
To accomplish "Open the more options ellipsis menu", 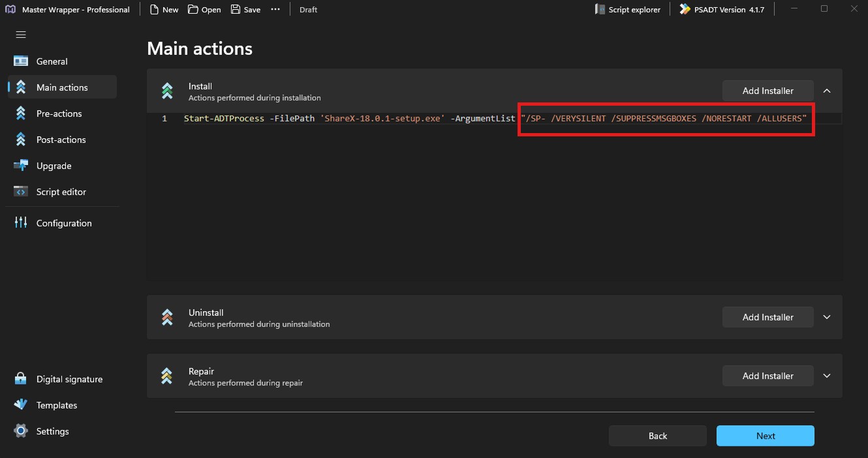I will pos(275,10).
